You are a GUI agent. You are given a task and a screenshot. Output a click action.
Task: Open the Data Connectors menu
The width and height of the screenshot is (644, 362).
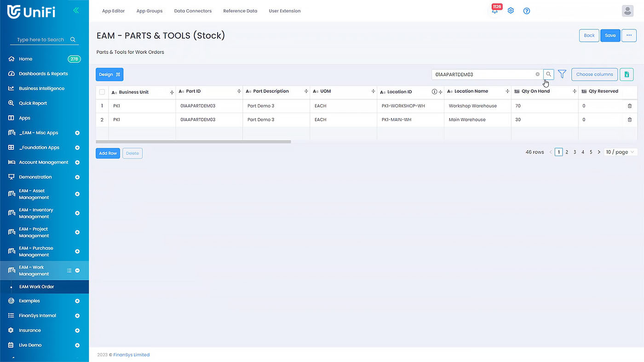pos(193,11)
